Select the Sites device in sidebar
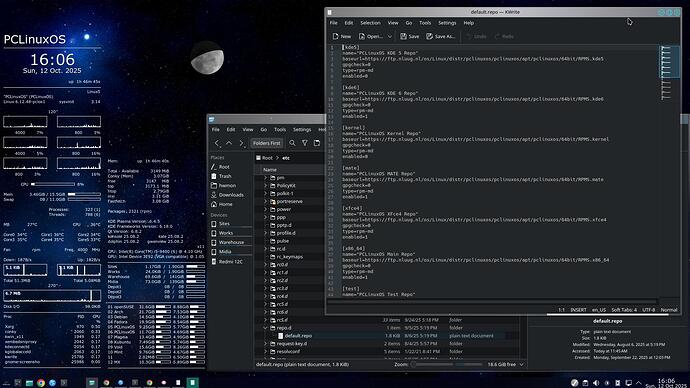 (231, 223)
